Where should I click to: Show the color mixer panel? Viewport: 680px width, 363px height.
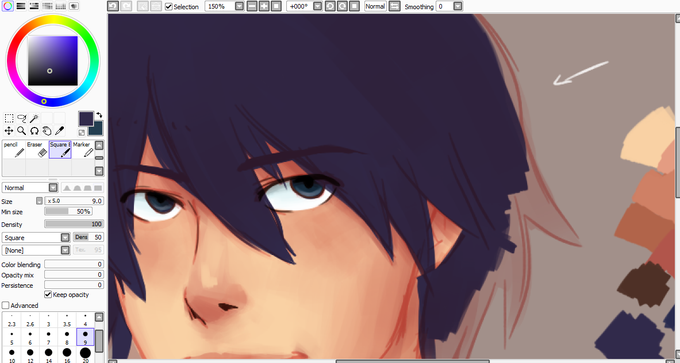[47, 6]
